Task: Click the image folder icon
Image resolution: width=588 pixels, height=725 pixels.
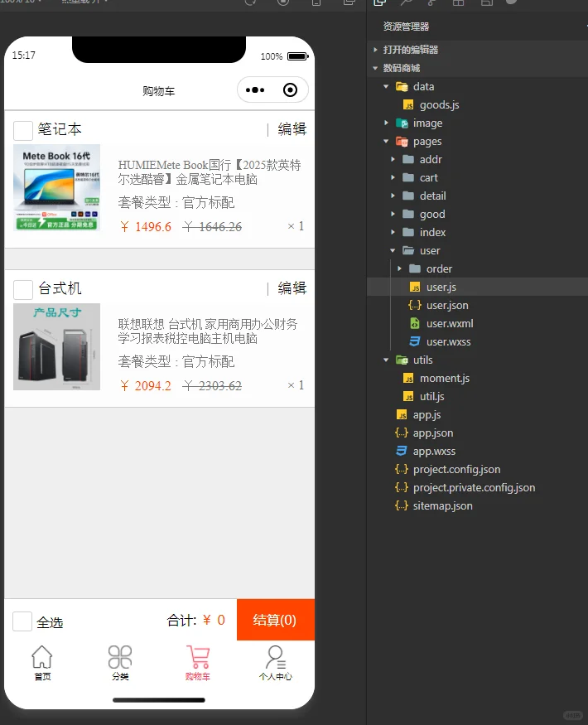Action: (x=402, y=123)
